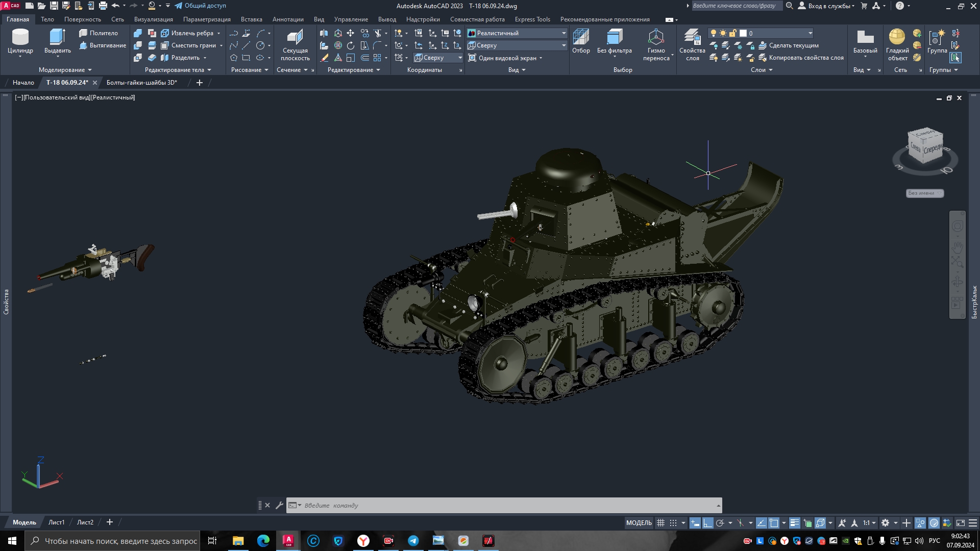Click the Group (Группа) tool

pyautogui.click(x=937, y=41)
